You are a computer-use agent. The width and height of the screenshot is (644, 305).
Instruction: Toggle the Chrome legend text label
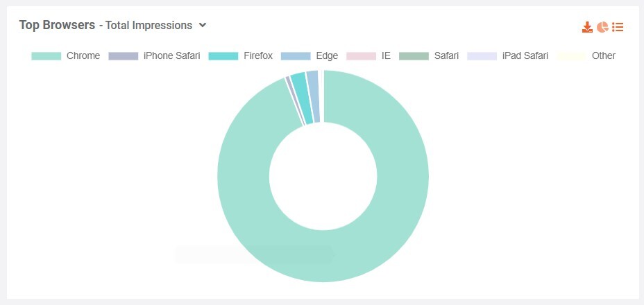coord(83,55)
